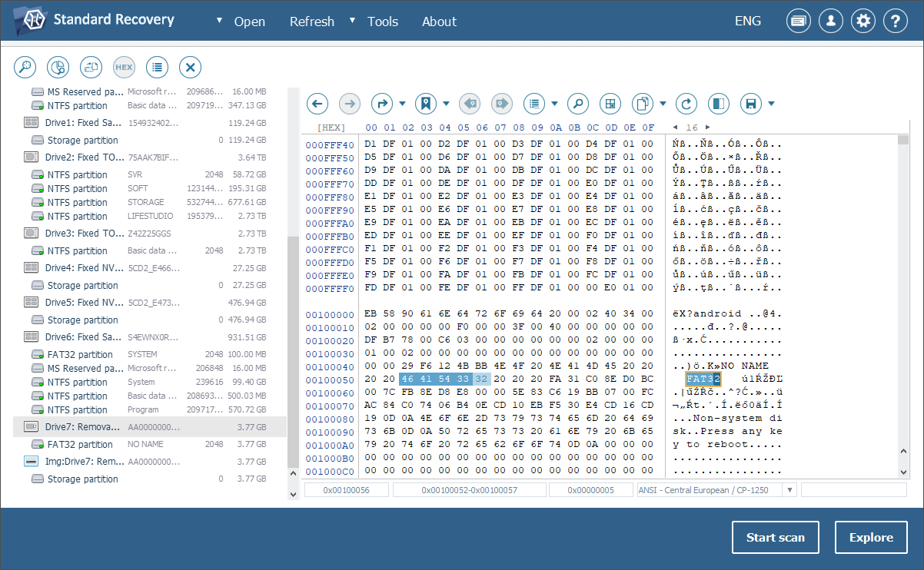Open the help question mark icon
This screenshot has height=570, width=924.
coord(896,22)
